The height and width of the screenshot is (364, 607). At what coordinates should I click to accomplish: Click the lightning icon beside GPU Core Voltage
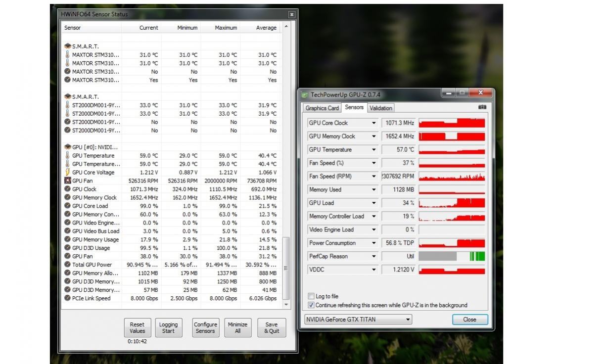[x=68, y=172]
